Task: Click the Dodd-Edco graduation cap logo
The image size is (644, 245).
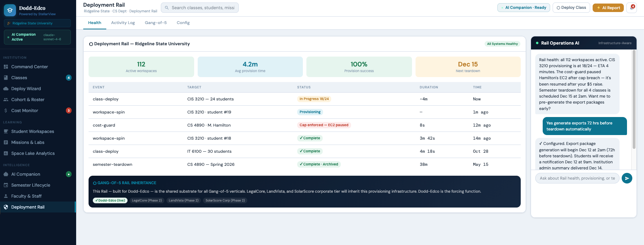Action: [10, 10]
